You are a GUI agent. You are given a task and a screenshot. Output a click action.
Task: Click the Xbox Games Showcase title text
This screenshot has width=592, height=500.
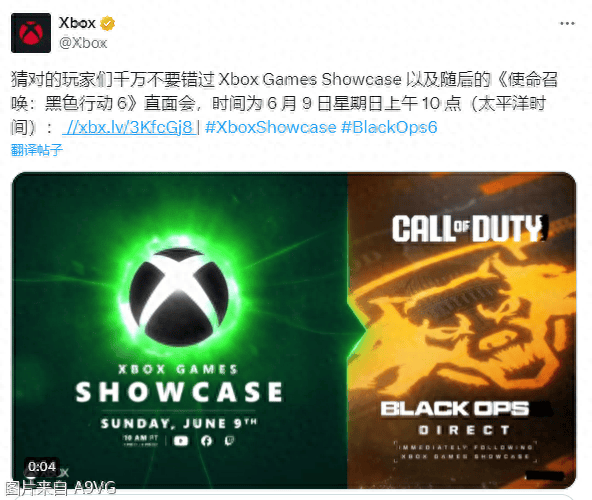click(179, 384)
